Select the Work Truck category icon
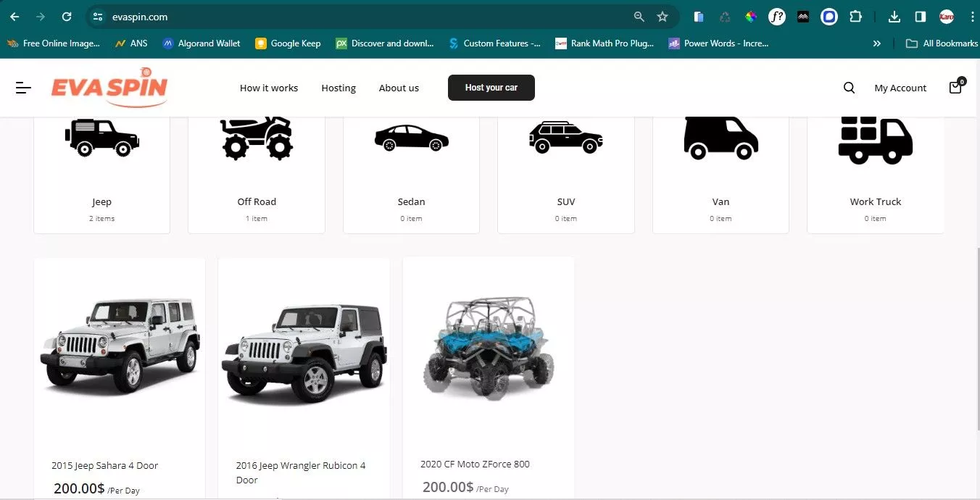980x500 pixels. coord(875,141)
